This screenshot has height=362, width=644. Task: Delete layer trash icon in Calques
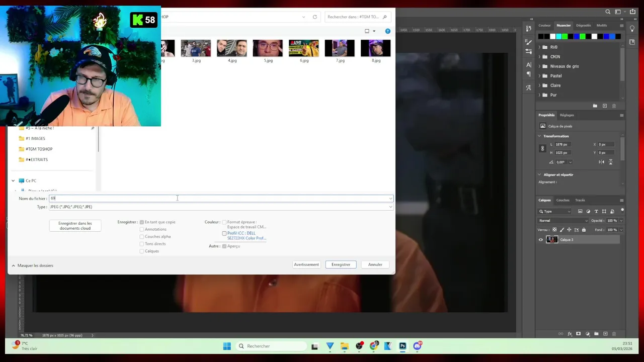click(614, 334)
